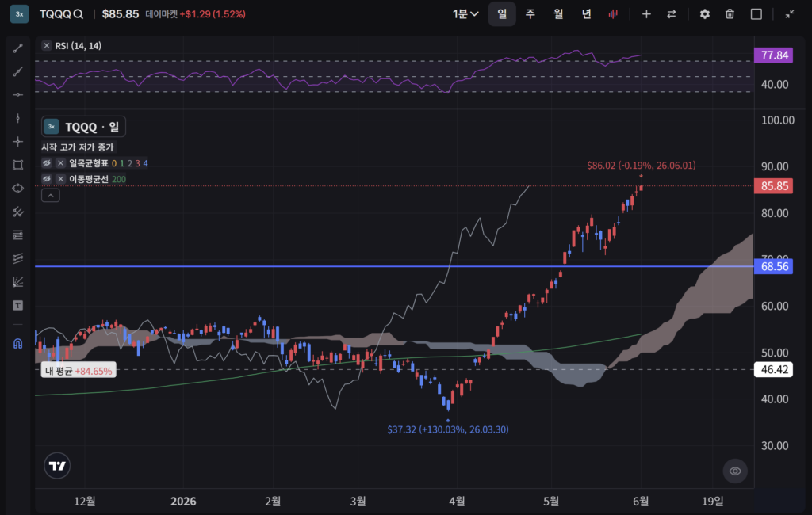
Task: Select the vertical line tool
Action: 17,118
